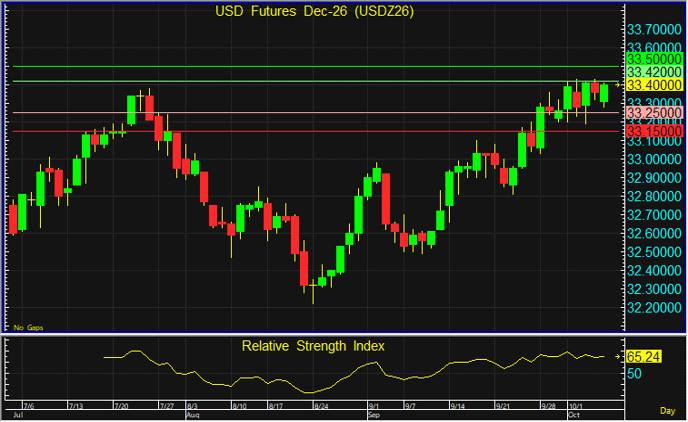Click the 7/6 date on the time axis

coord(29,407)
